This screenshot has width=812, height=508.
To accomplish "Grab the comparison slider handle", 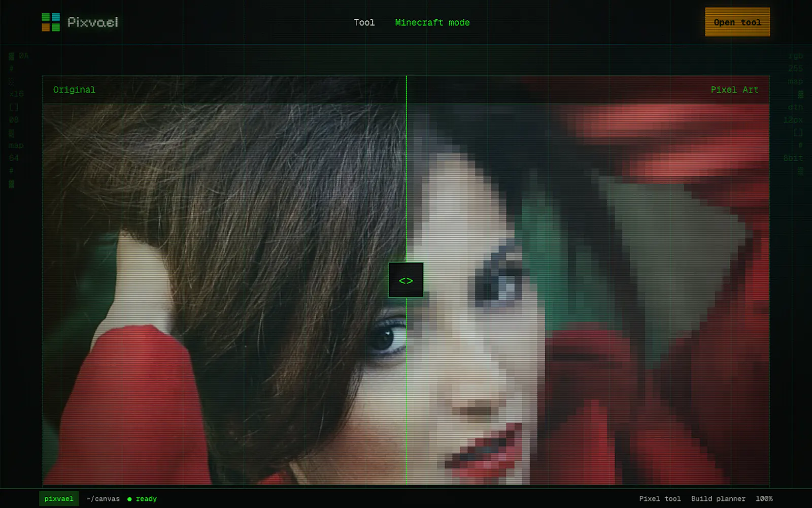I will coord(406,280).
